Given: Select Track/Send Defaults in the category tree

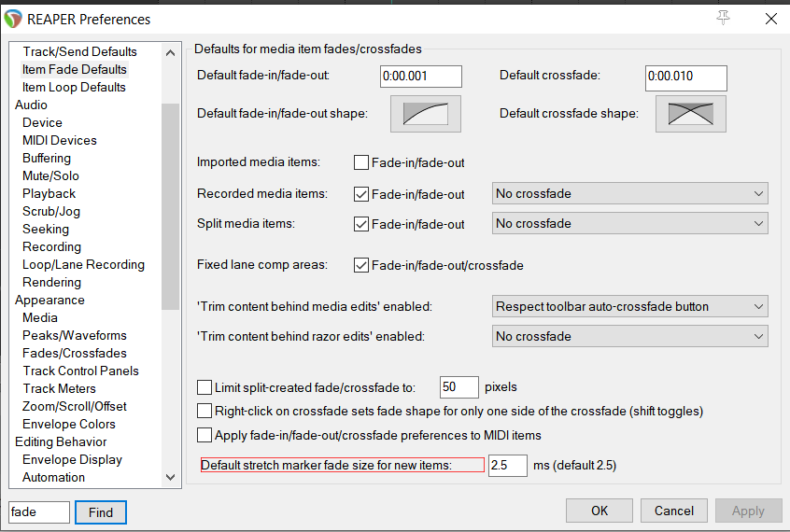Looking at the screenshot, I should click(79, 51).
